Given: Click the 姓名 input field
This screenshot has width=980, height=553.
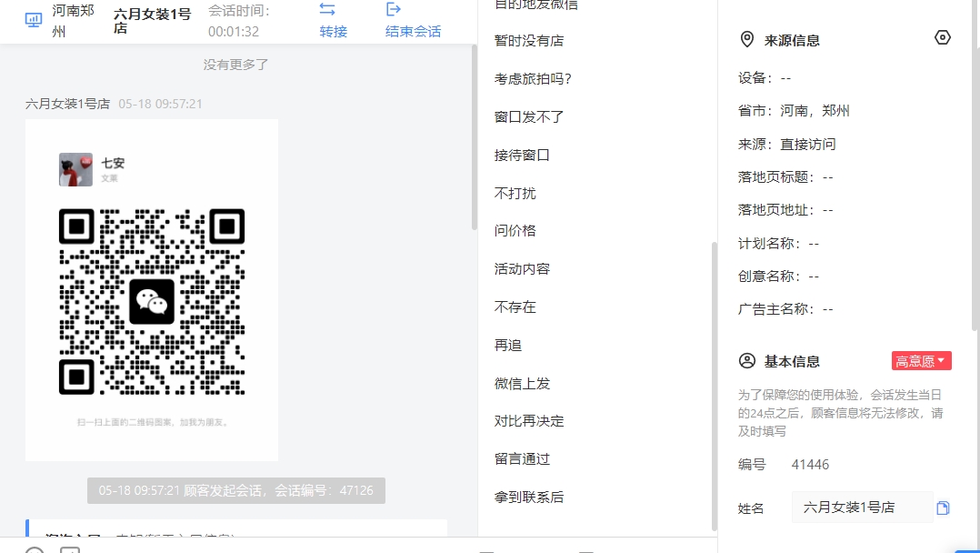Looking at the screenshot, I should (x=863, y=508).
